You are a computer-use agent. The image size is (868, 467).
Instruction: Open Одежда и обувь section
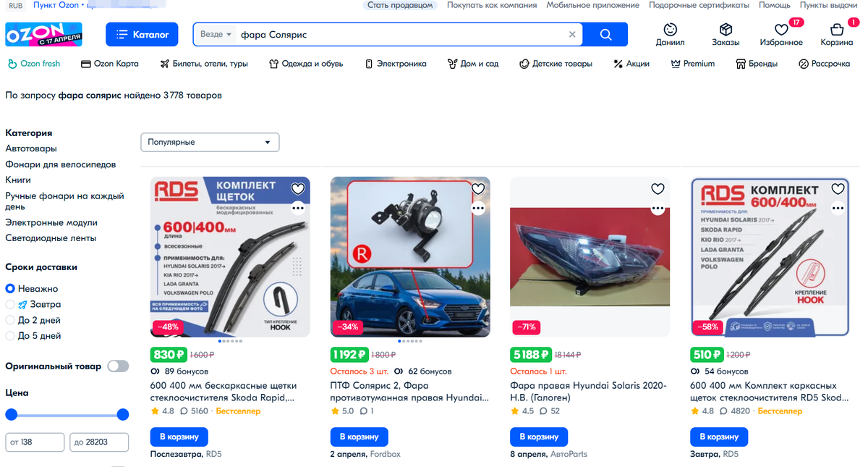tap(306, 64)
